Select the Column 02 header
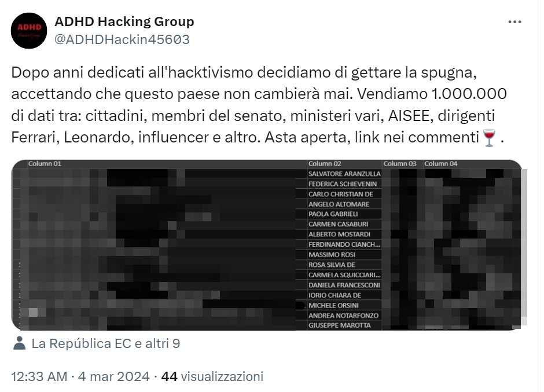This screenshot has height=392, width=544. 325,163
